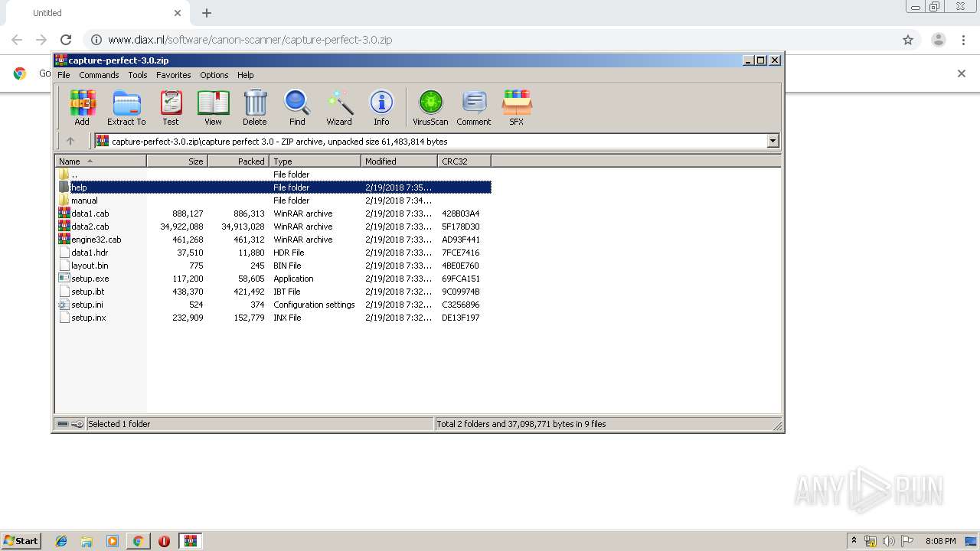Click the Chrome address bar URL
Viewport: 980px width, 551px height.
point(250,40)
